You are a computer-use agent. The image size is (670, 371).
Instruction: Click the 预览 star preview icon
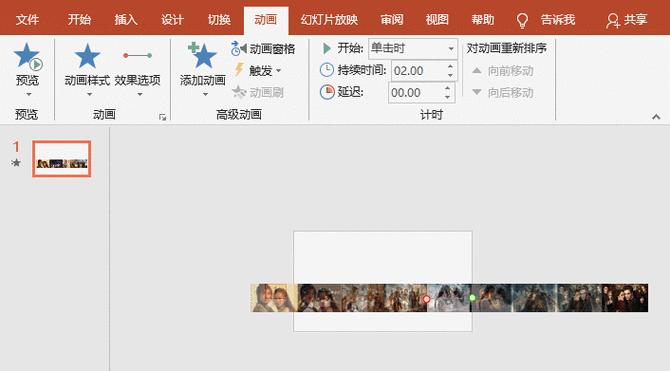click(x=27, y=56)
